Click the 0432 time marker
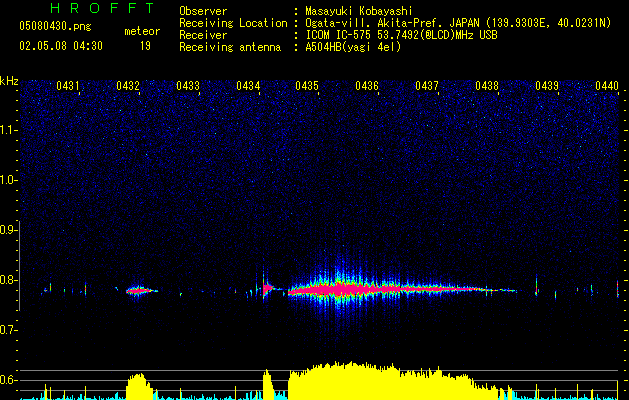 point(128,86)
